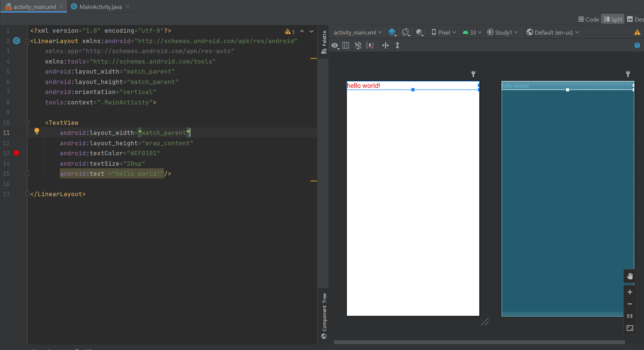Click the textSize value 20sp
Image resolution: width=644 pixels, height=350 pixels.
[x=134, y=163]
